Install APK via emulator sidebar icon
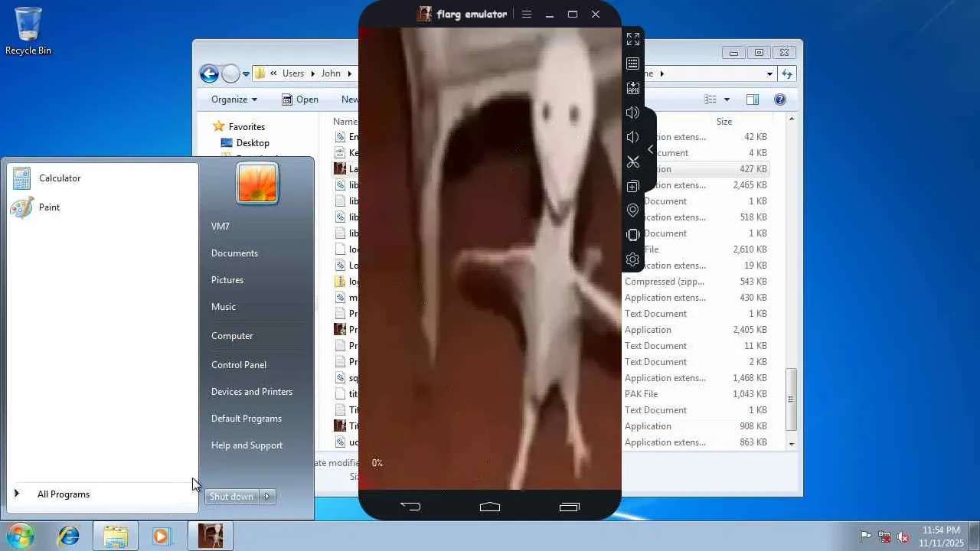This screenshot has width=980, height=551. [x=632, y=88]
